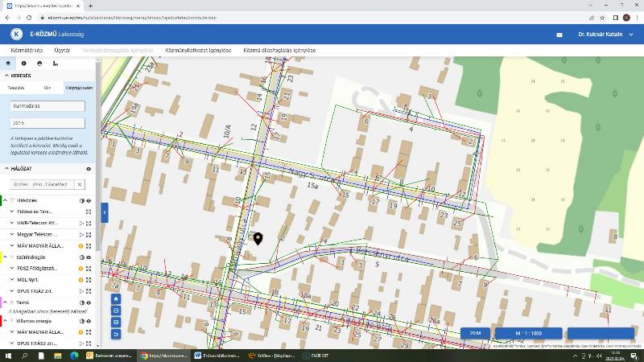Toggle visibility of Szénhidrogén layer group
The image size is (644, 362).
pyautogui.click(x=89, y=257)
